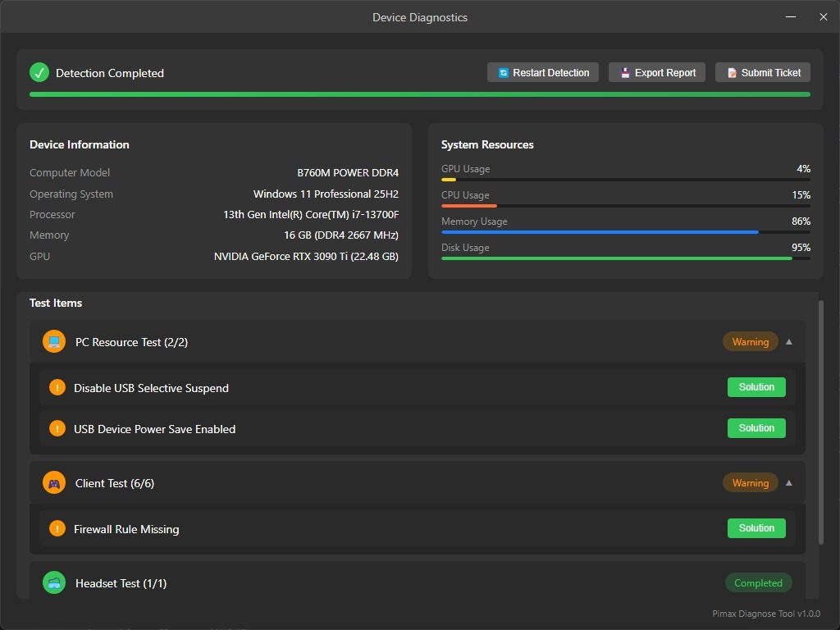
Task: Click the USB Device Power Save Enabled text
Action: [x=155, y=429]
